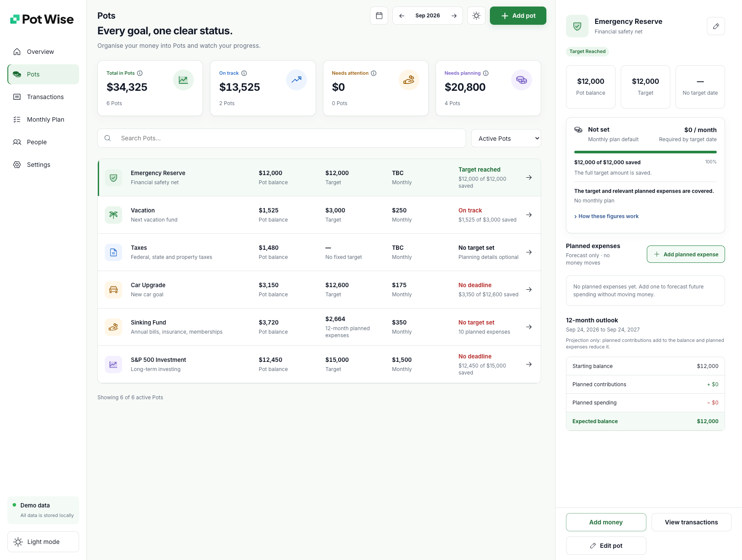This screenshot has width=742, height=560.
Task: Click the Car Upgrade car icon
Action: [x=113, y=289]
